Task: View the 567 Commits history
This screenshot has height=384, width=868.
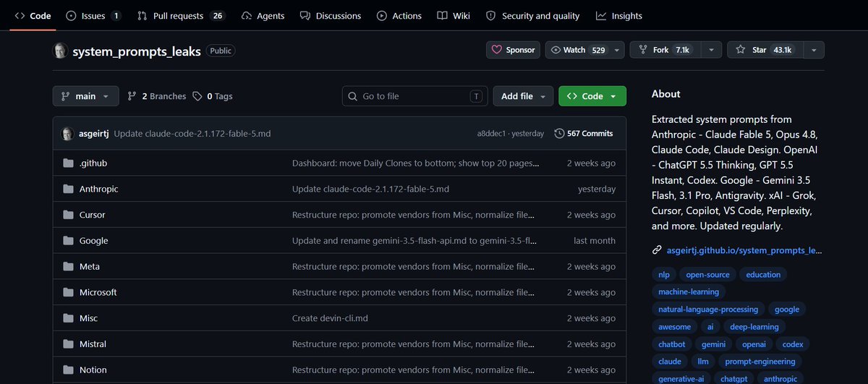Action: click(x=584, y=134)
